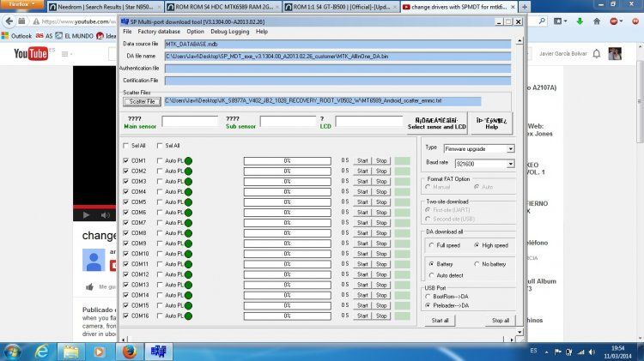Open the Debug Logging menu
The height and width of the screenshot is (361, 644).
pyautogui.click(x=229, y=32)
